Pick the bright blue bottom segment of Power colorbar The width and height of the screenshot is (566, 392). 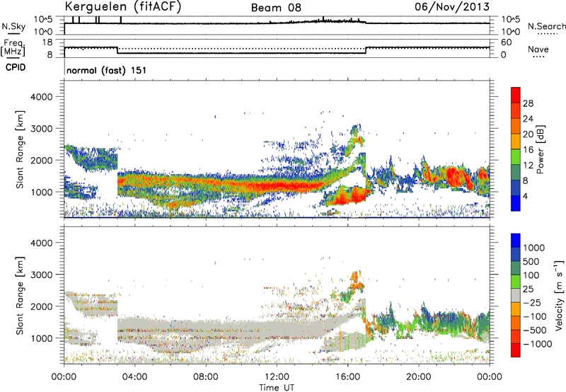[x=516, y=204]
